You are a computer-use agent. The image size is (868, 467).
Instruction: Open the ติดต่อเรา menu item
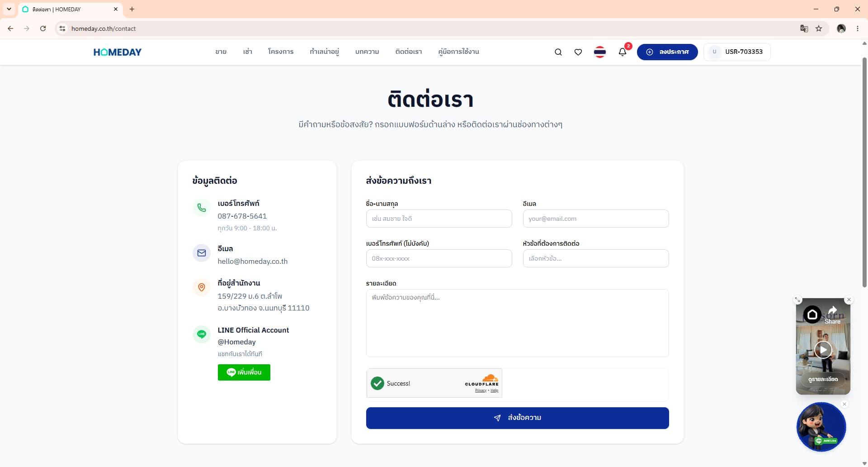(x=409, y=52)
